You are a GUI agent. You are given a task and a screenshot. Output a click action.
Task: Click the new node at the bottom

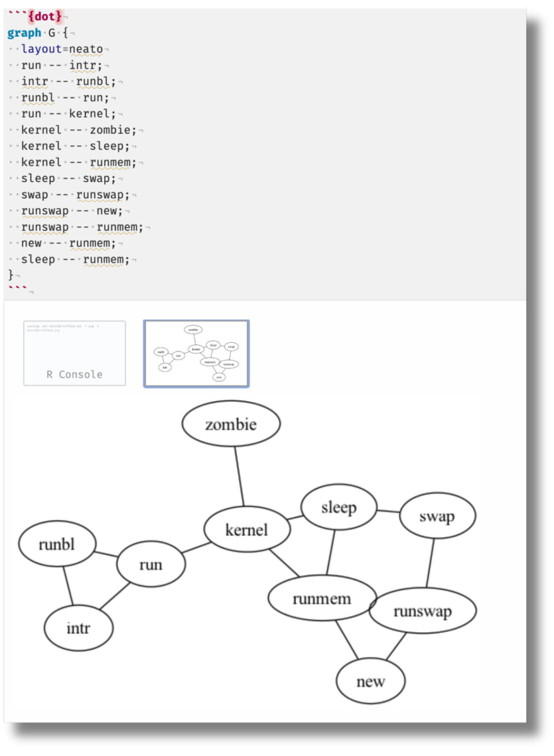(371, 682)
